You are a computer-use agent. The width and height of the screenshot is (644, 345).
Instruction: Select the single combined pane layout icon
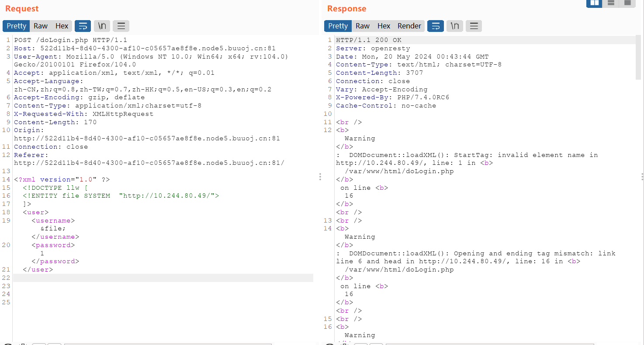point(627,3)
